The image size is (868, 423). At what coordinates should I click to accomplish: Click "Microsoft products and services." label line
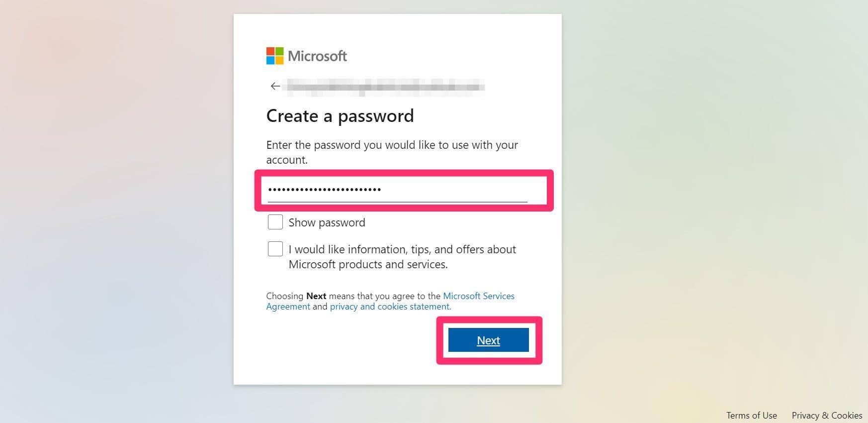(368, 264)
